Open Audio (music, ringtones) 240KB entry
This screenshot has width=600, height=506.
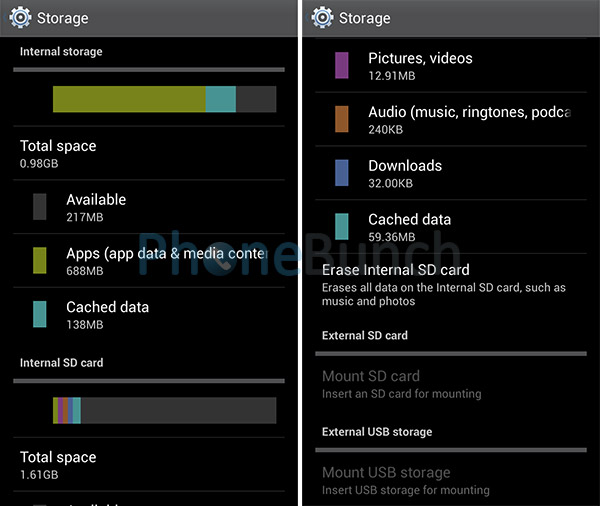(451, 119)
